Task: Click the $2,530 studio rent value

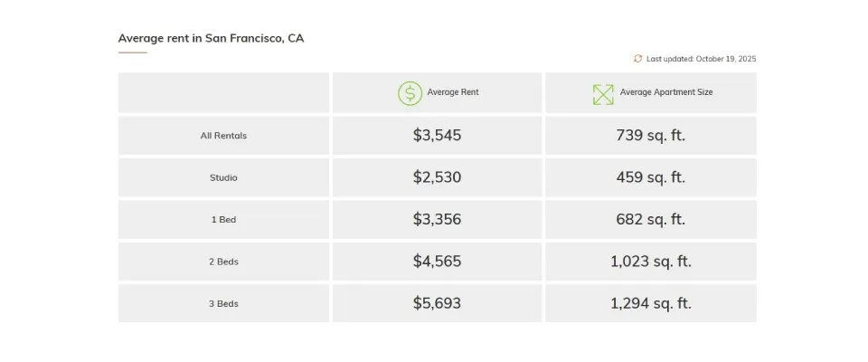Action: [437, 177]
